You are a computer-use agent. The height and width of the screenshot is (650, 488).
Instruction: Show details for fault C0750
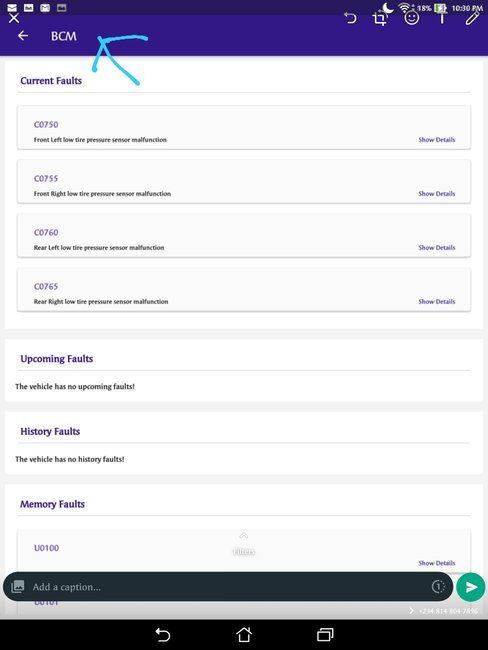coord(437,140)
